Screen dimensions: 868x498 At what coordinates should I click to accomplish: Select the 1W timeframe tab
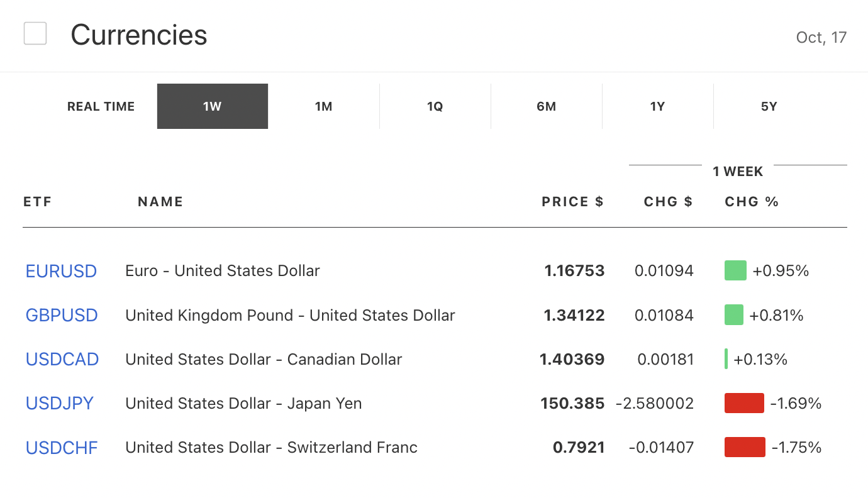coord(213,106)
